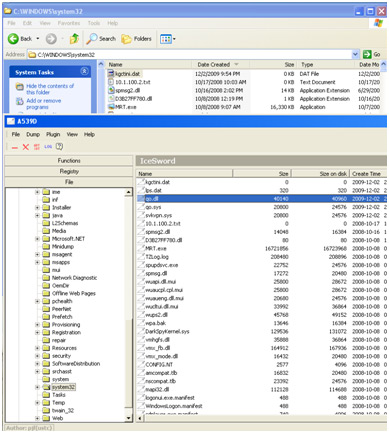Click the Back arrow in Explorer toolbar

(13, 39)
